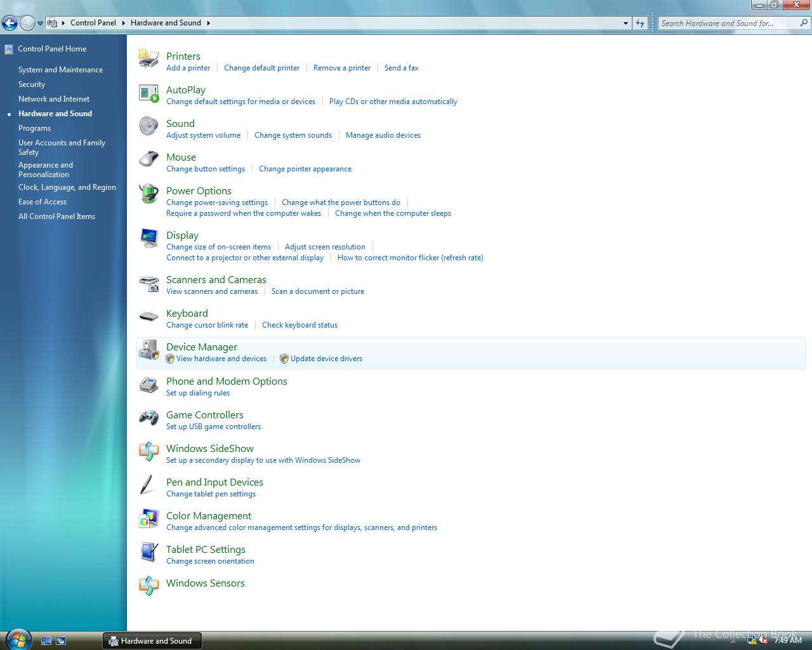Open the Device Manager icon
The image size is (812, 650).
148,350
